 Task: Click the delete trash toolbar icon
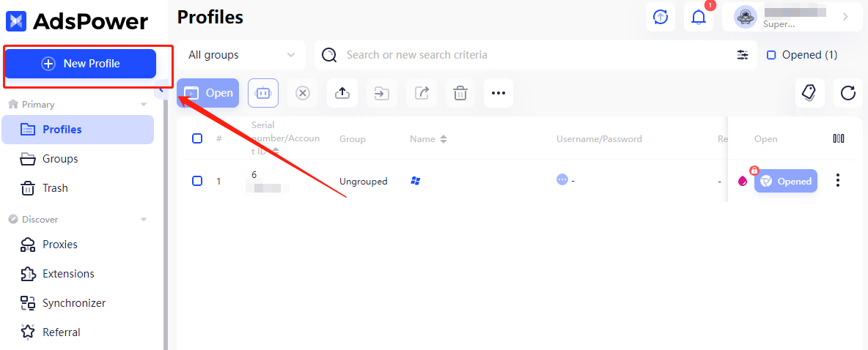(460, 93)
